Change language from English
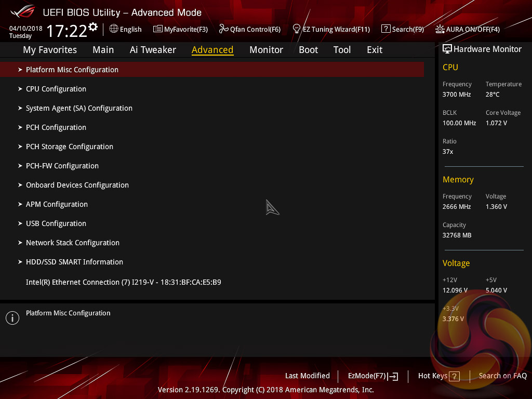Viewport: 532px width, 399px height. click(x=126, y=29)
